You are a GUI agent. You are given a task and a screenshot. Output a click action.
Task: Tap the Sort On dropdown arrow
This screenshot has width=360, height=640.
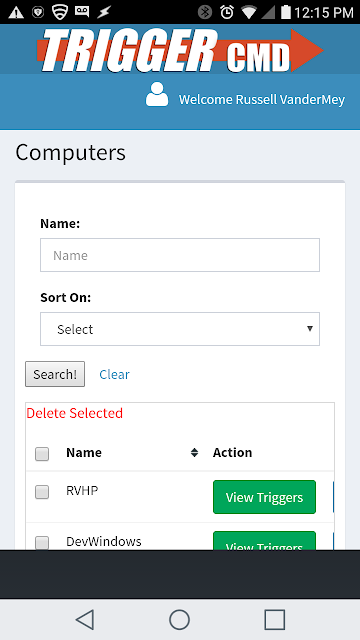coord(310,329)
